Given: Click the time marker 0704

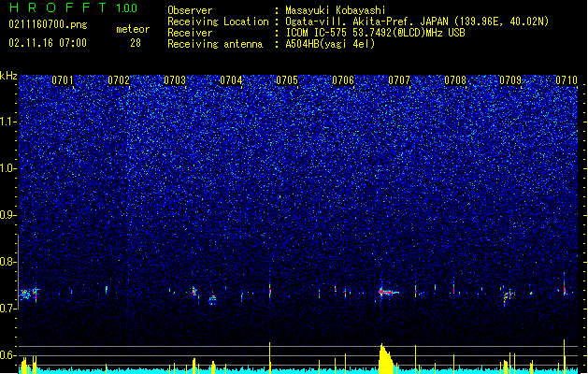Looking at the screenshot, I should click(231, 80).
